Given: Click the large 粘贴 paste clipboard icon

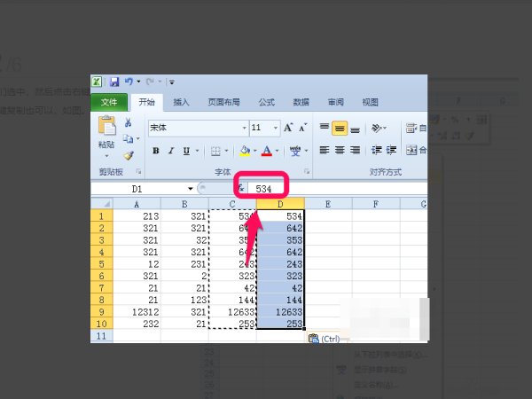Looking at the screenshot, I should point(107,126).
